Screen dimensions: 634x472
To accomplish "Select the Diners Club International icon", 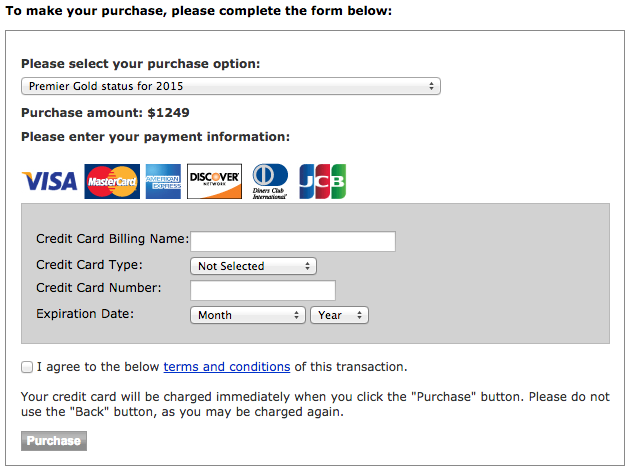I will 269,181.
